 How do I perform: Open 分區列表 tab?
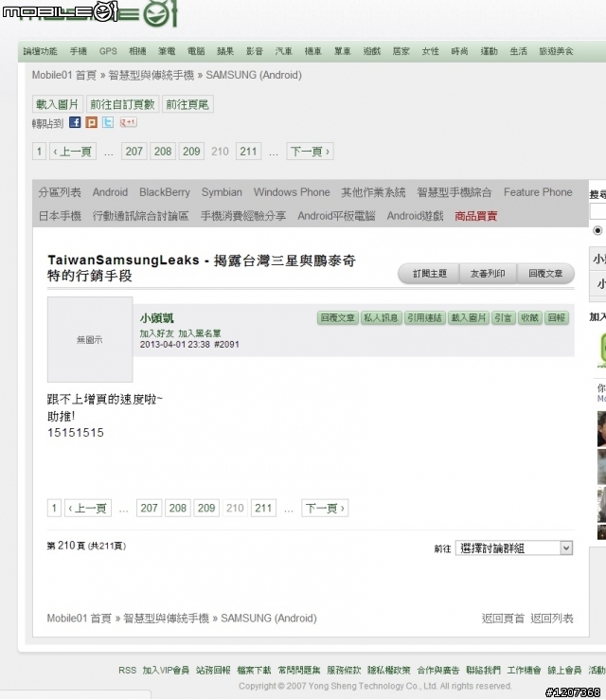60,192
